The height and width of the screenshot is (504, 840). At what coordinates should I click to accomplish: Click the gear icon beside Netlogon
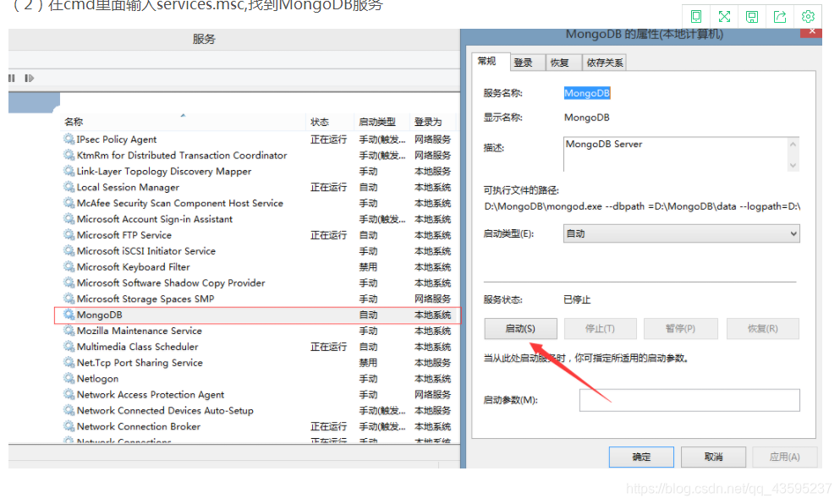pyautogui.click(x=69, y=379)
